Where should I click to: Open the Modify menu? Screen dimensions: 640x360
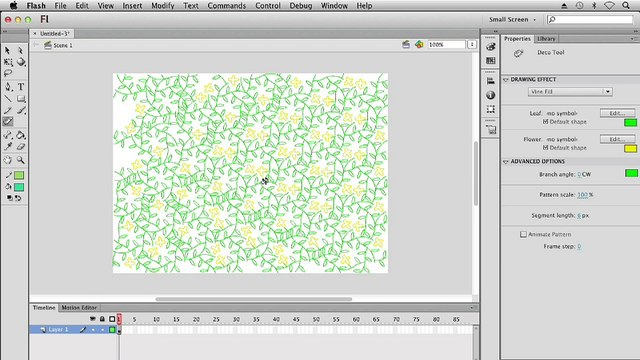[x=162, y=6]
